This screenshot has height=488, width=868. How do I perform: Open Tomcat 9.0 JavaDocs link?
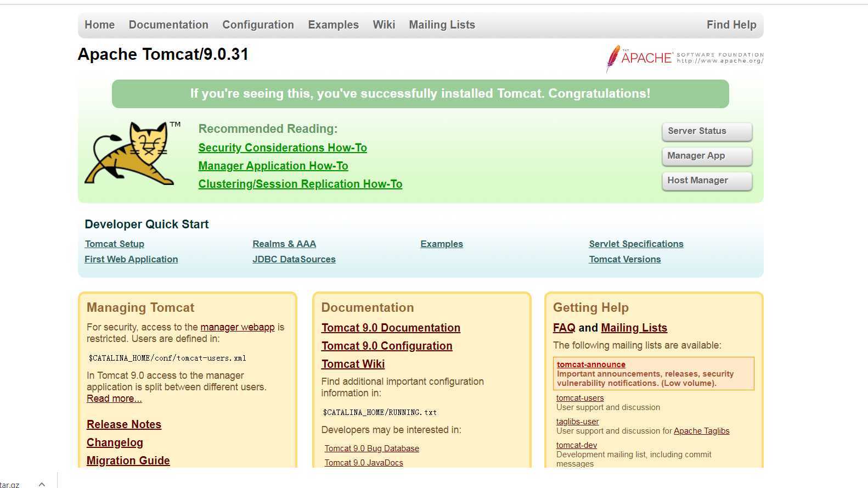click(364, 463)
